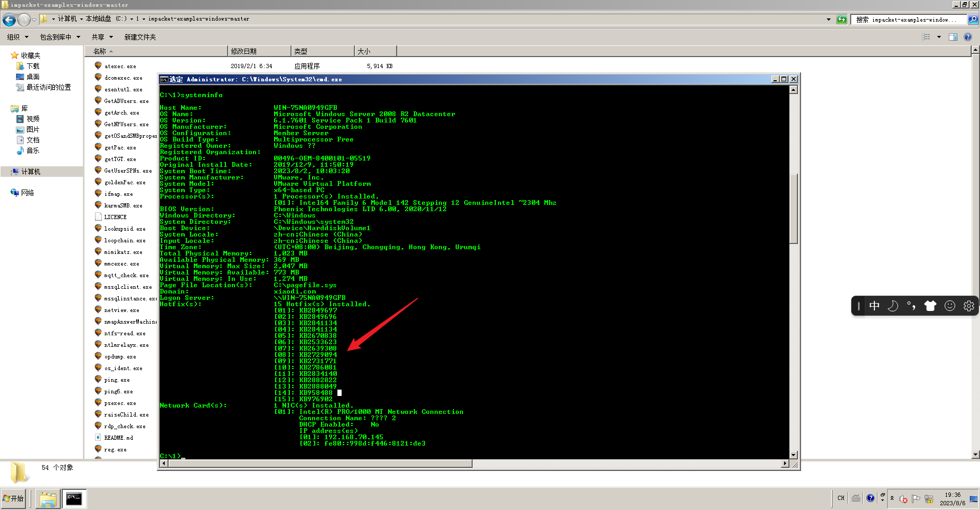Select 库 in the navigation pane
Screen dimensions: 980x510
[24, 108]
